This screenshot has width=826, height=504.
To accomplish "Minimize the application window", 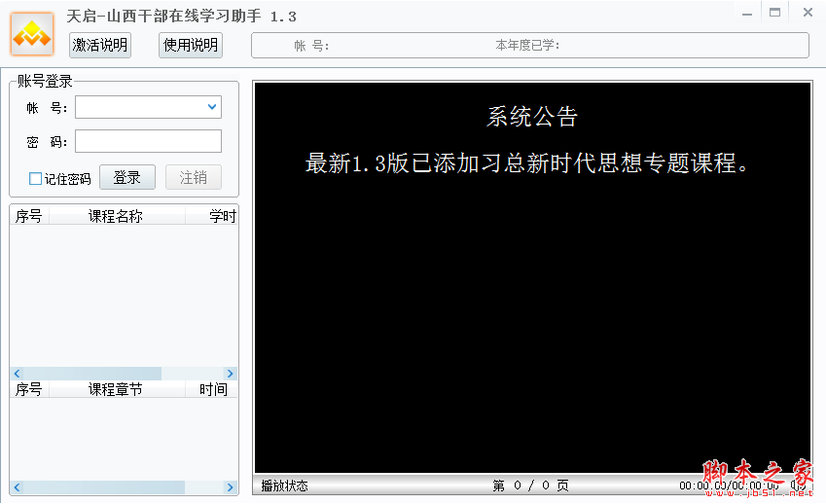I will (747, 14).
